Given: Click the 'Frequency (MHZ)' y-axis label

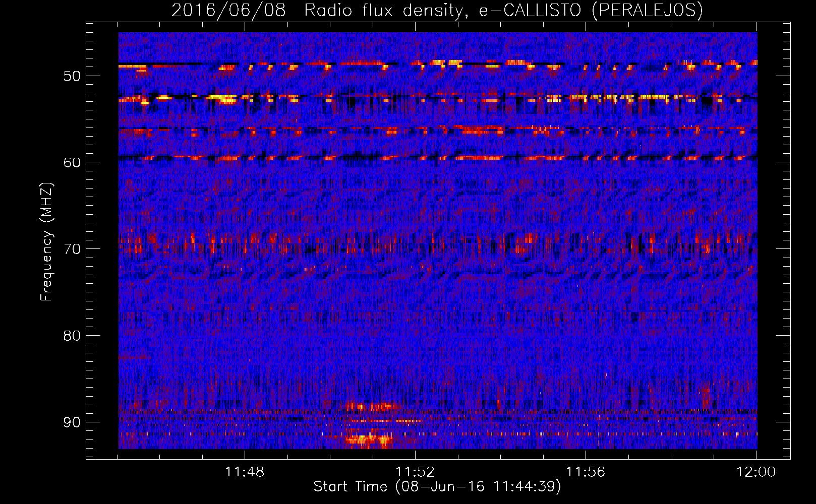Looking at the screenshot, I should click(46, 242).
